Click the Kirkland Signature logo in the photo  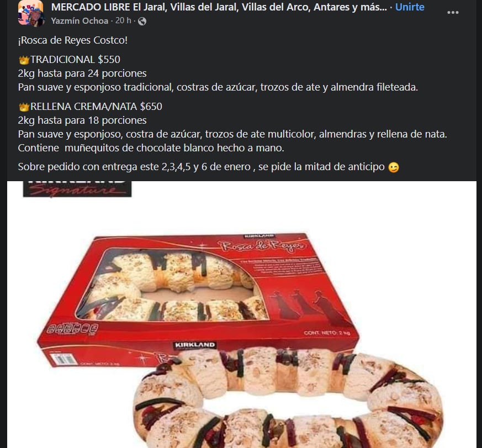coord(77,189)
